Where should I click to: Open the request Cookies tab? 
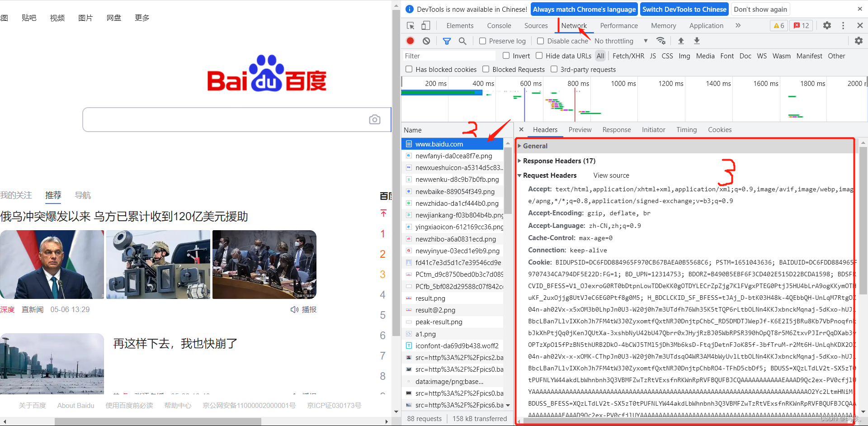point(720,130)
